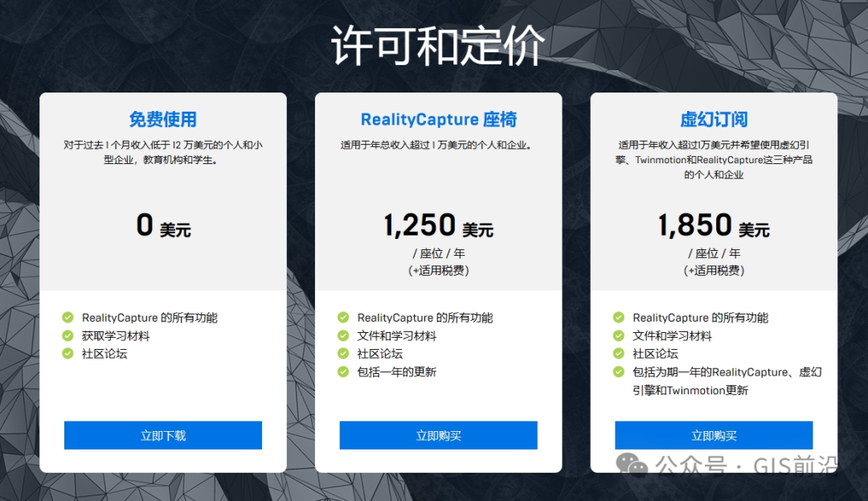
Task: Click the 许可和定价 page heading
Action: point(438,45)
